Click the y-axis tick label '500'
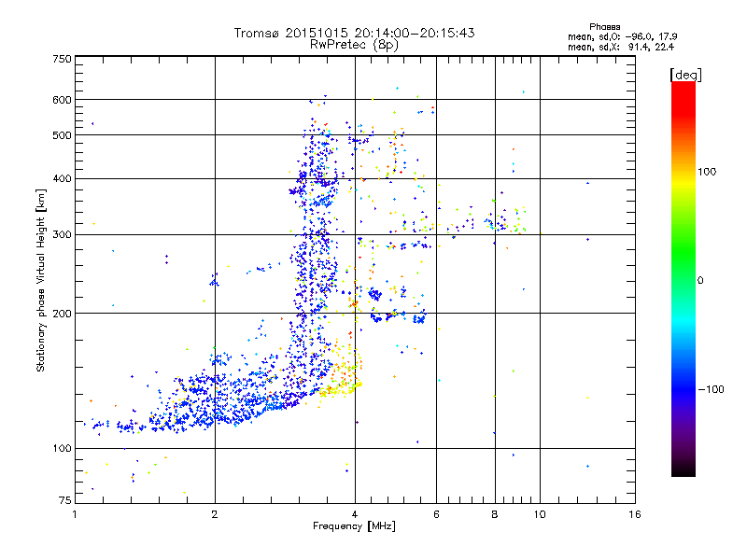 63,135
